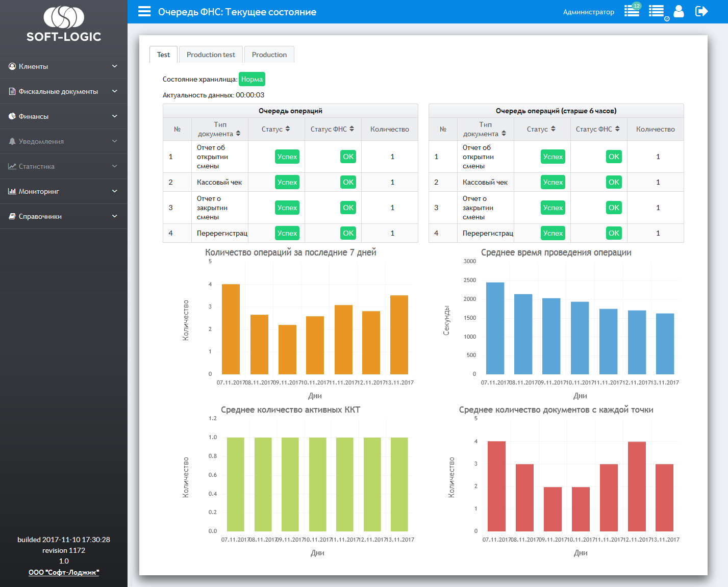Click the Справочники book icon
This screenshot has height=587, width=728.
pyautogui.click(x=12, y=216)
